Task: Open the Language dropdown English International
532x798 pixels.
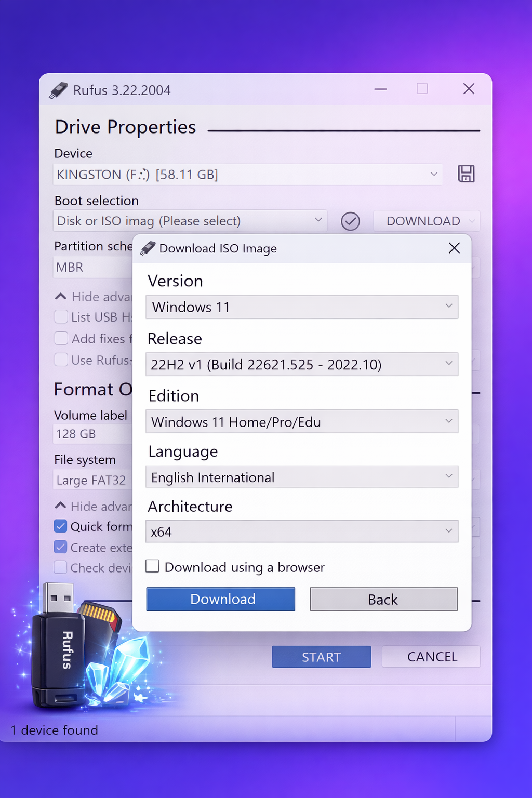Action: 302,477
